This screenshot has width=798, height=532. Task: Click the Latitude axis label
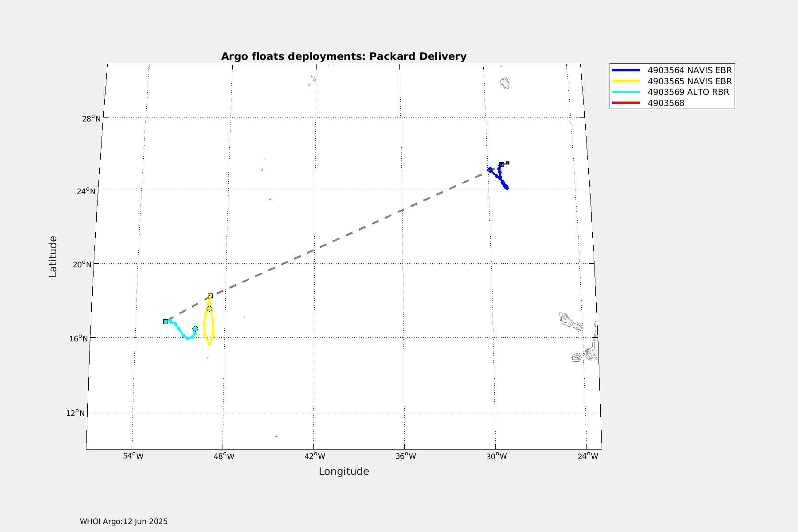coord(53,257)
